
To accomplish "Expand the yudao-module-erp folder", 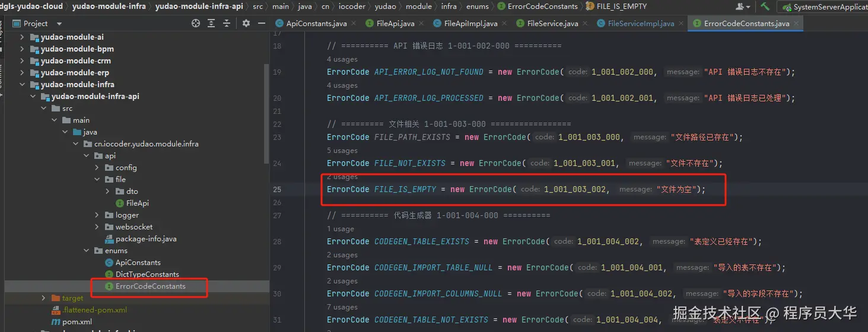I will 22,72.
